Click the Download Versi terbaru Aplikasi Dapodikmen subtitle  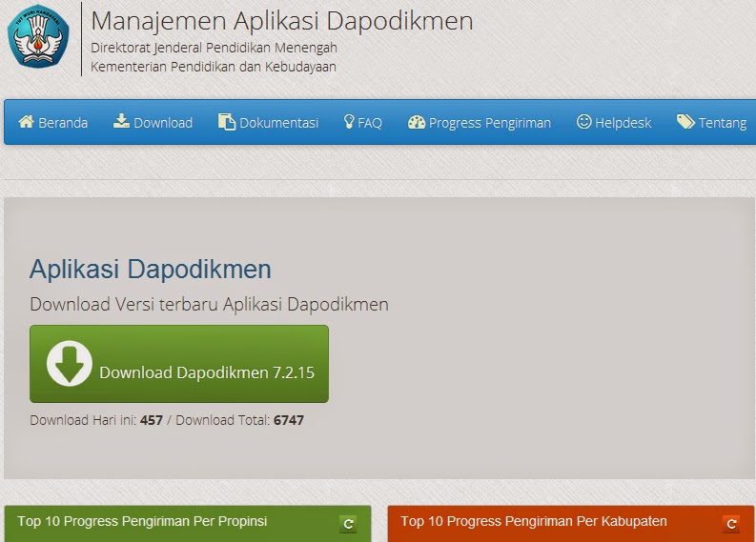(209, 305)
